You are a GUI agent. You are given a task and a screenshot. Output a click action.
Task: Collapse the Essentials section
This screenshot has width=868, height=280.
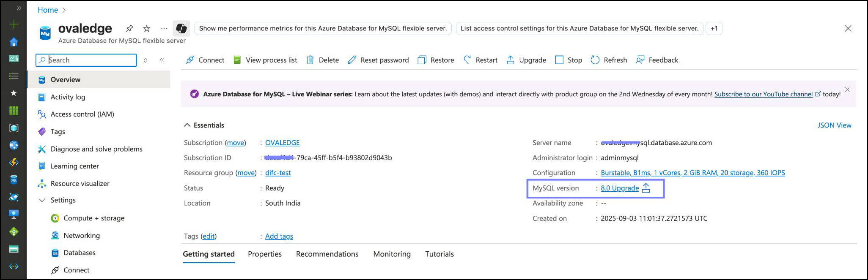pyautogui.click(x=187, y=125)
